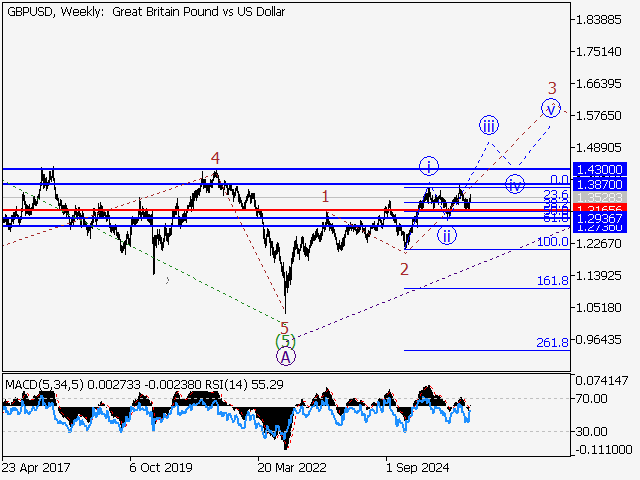
Task: Select the red wave 3 label
Action: click(x=551, y=88)
